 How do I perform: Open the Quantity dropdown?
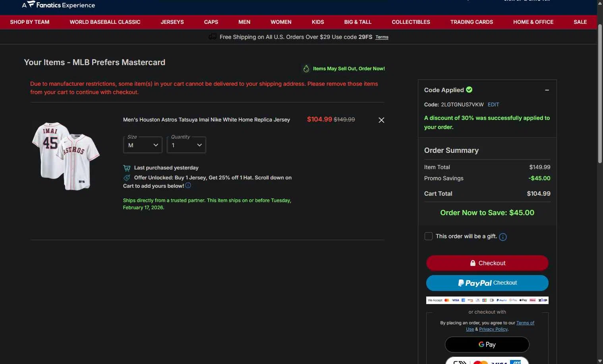coord(186,145)
